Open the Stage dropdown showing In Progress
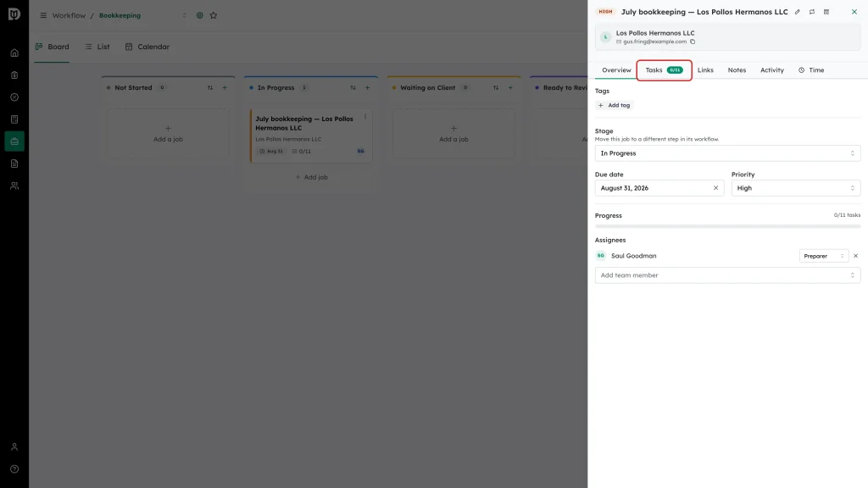The height and width of the screenshot is (488, 868). coord(727,153)
